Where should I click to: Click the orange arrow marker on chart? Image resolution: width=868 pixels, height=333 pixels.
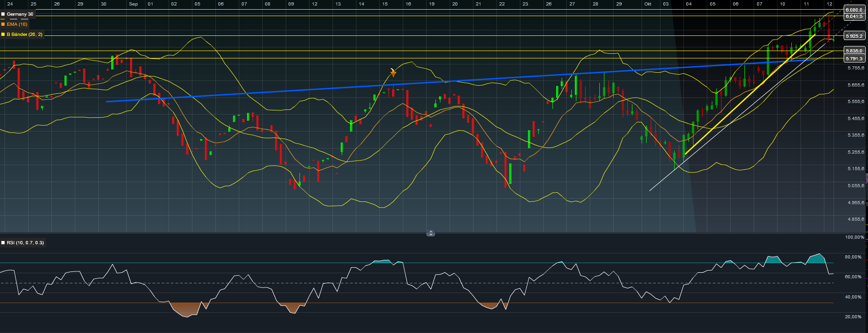(393, 72)
